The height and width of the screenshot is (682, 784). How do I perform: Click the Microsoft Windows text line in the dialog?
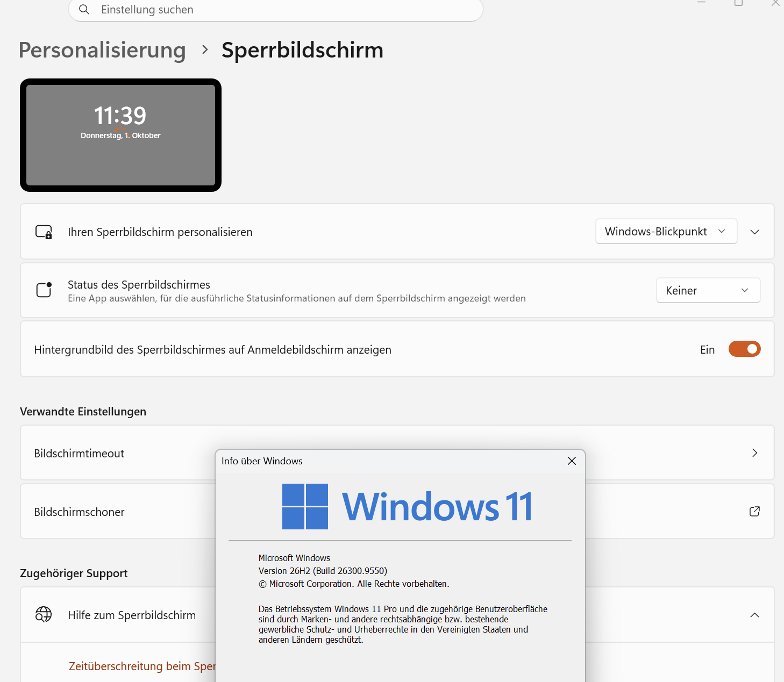pos(294,558)
